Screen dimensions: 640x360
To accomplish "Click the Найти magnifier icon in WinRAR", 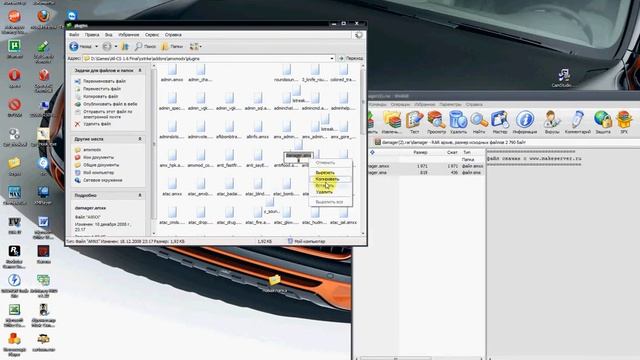I will 479,122.
